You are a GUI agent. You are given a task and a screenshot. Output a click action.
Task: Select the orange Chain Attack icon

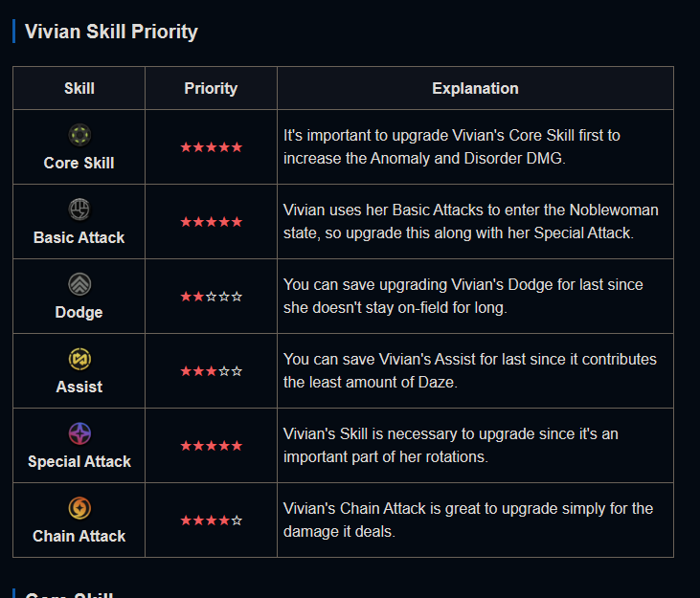pos(79,508)
